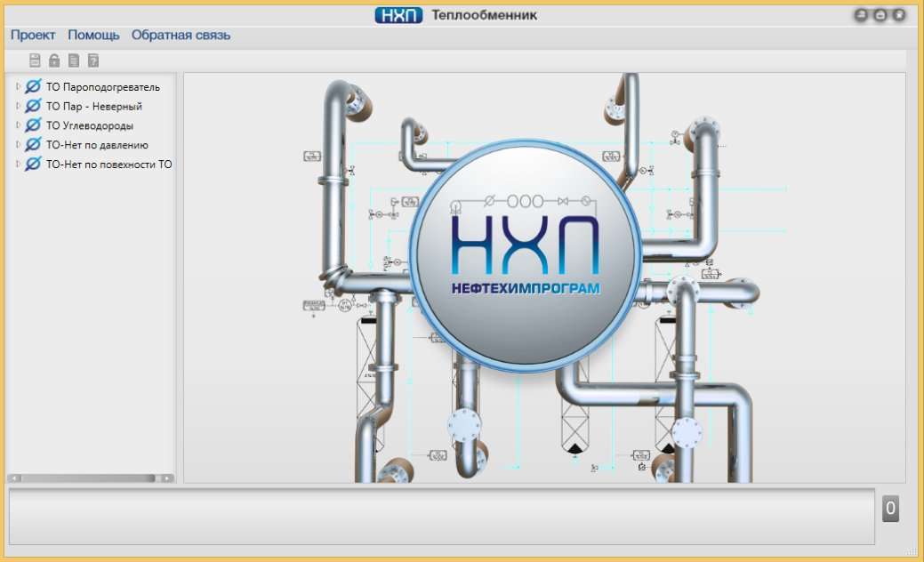Image resolution: width=924 pixels, height=562 pixels.
Task: Click the НХП logo in the title bar
Action: pyautogui.click(x=398, y=15)
